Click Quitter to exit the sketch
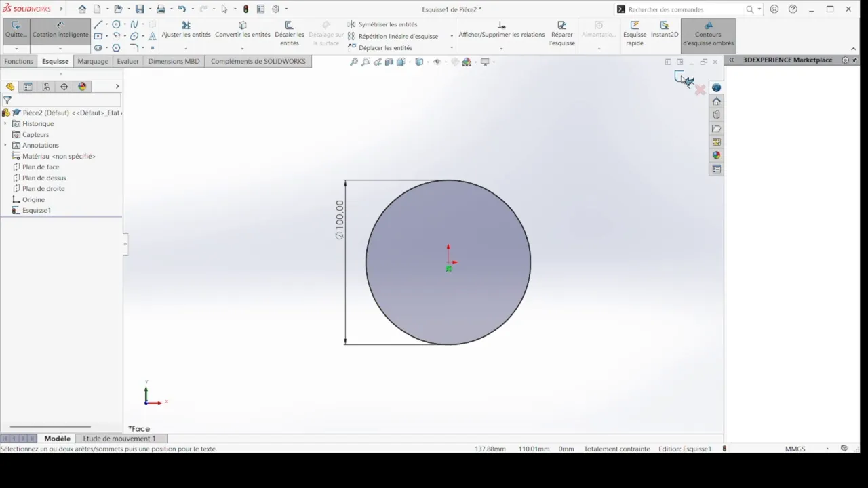The width and height of the screenshot is (868, 488). click(x=16, y=30)
